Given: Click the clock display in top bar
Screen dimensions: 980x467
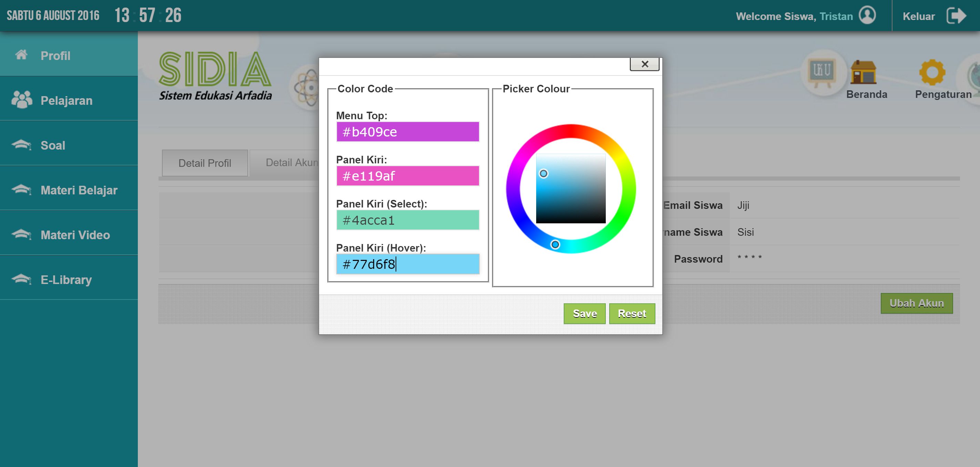Looking at the screenshot, I should point(149,16).
